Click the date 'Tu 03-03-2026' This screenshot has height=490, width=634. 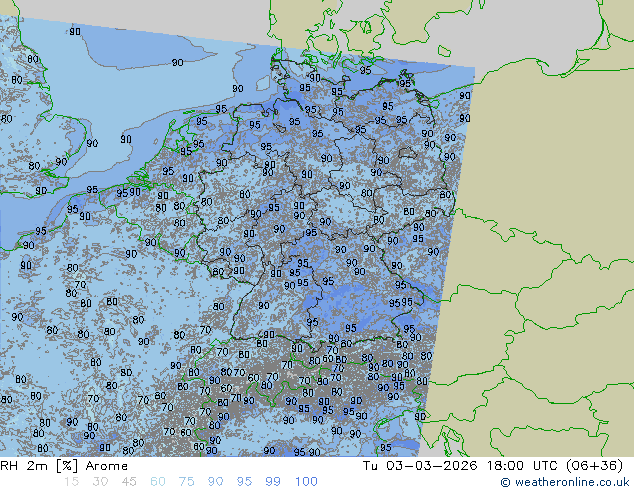[420, 466]
